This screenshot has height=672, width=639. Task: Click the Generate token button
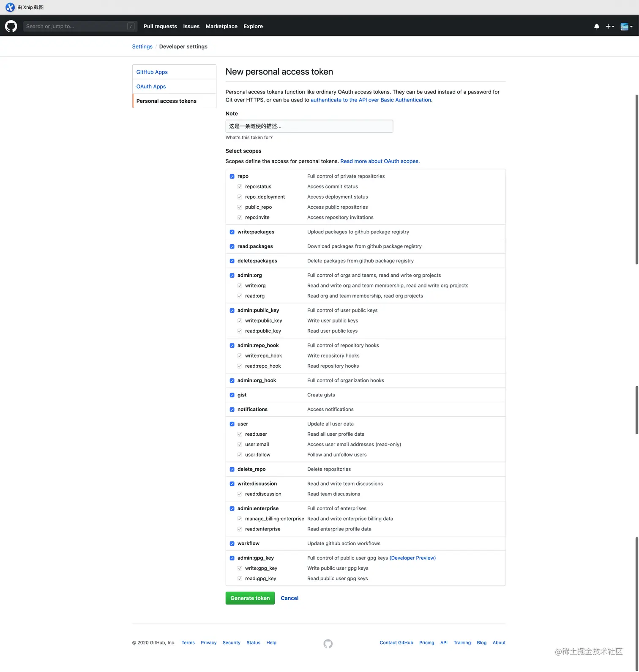click(x=250, y=598)
